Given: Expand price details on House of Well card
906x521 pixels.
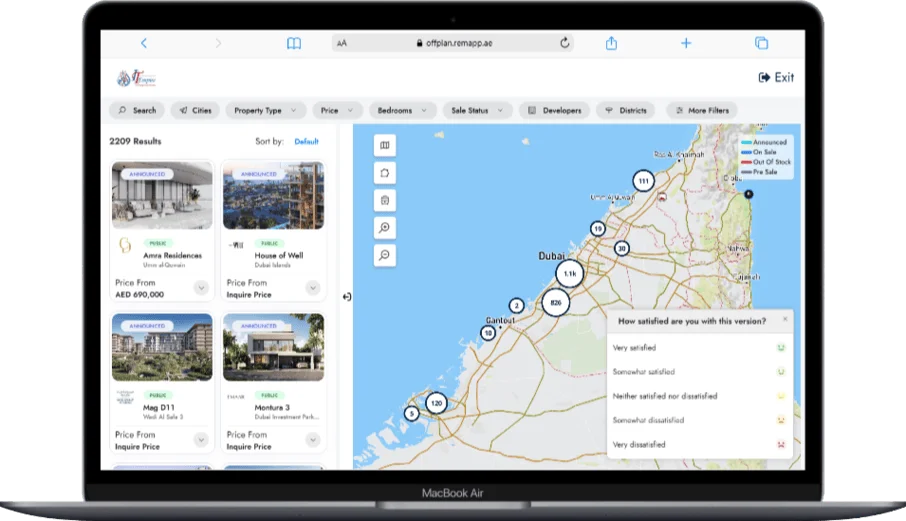Looking at the screenshot, I should [313, 288].
